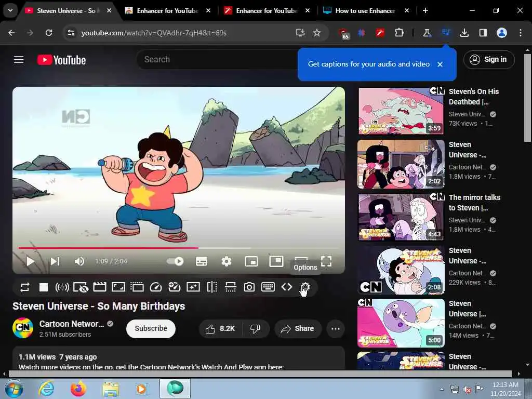The height and width of the screenshot is (399, 532).
Task: Bookmark this page with the star
Action: point(316,33)
